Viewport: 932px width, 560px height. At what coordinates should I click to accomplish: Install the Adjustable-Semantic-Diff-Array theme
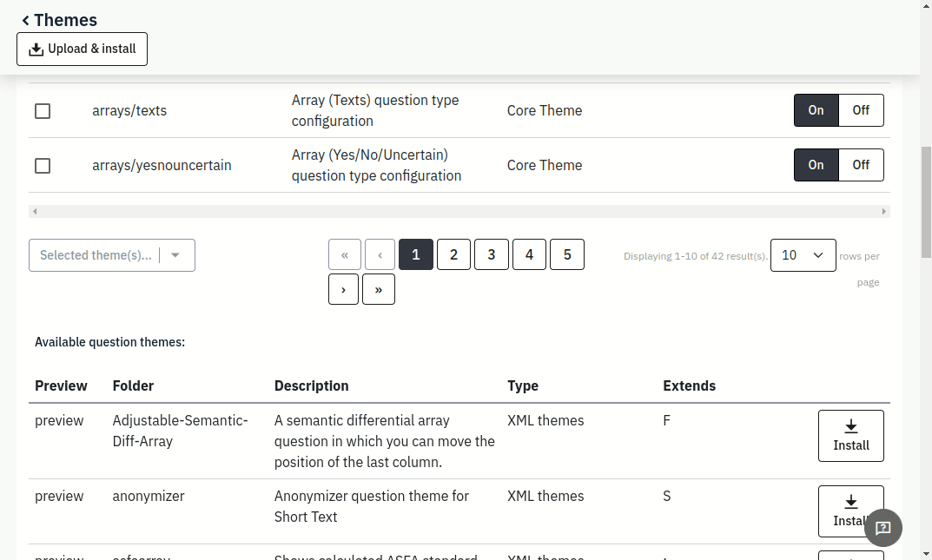850,436
